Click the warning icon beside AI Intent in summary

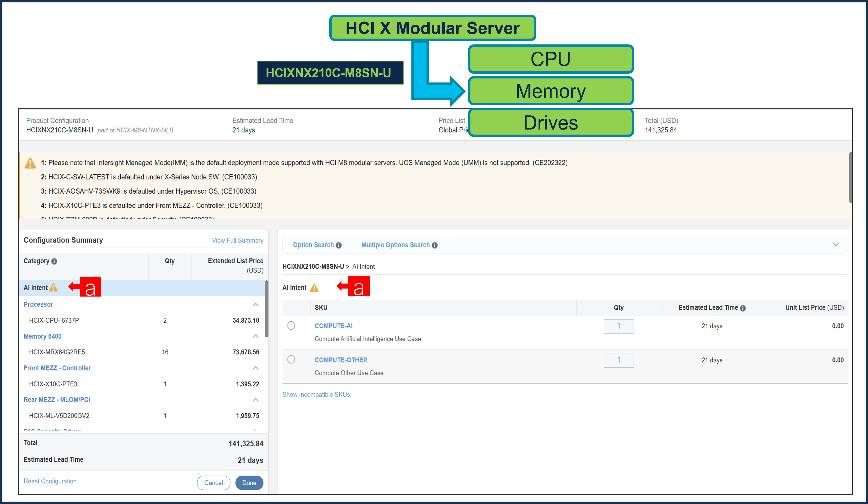53,288
